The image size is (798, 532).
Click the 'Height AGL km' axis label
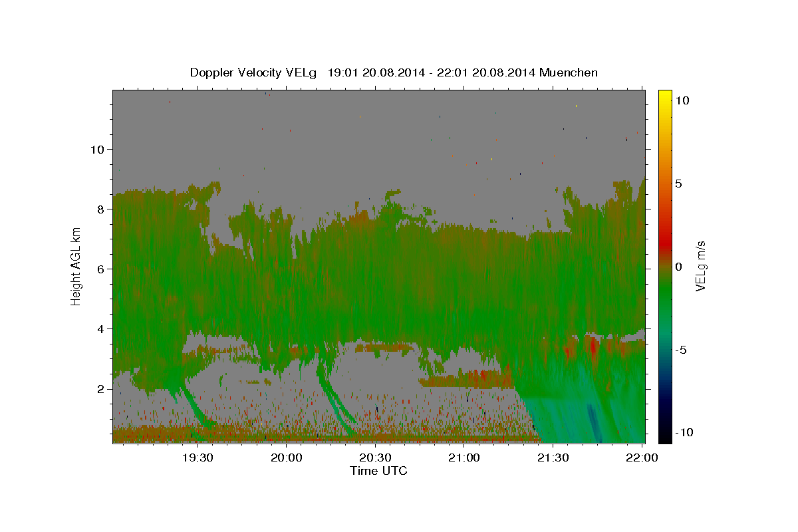point(76,266)
